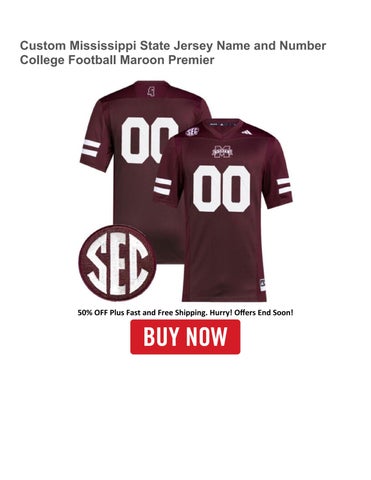Click white sleeve stripes on back jersey
This screenshot has width=371, height=480.
pyautogui.click(x=91, y=149)
